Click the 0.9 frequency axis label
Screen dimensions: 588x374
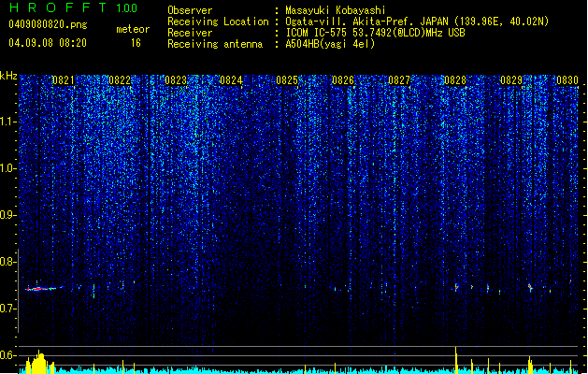[8, 215]
